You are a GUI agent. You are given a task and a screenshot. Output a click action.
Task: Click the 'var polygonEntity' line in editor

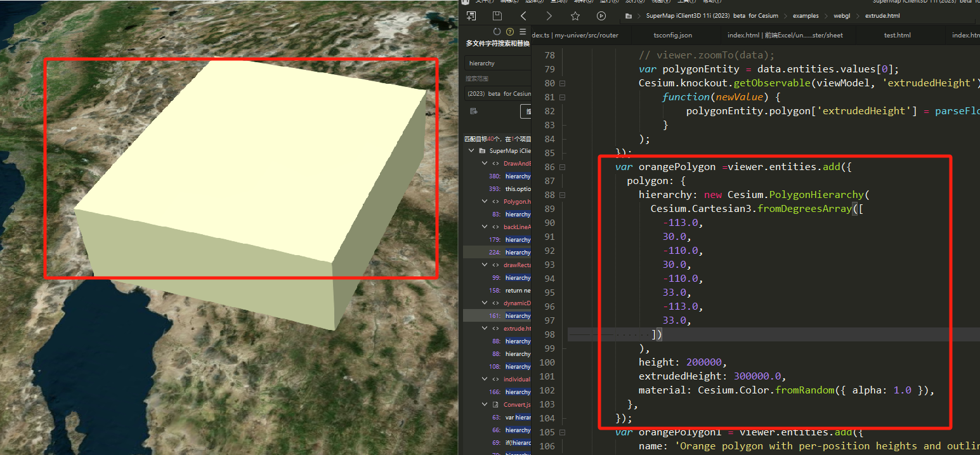coord(769,69)
